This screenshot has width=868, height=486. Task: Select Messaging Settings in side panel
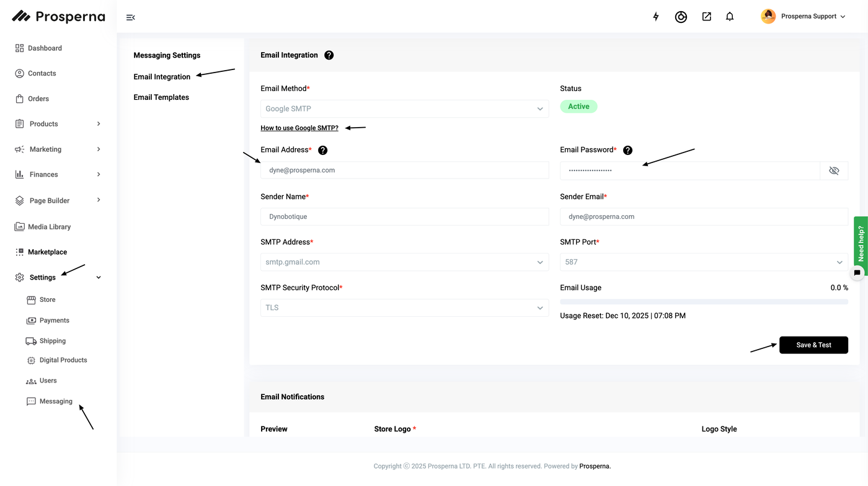[167, 55]
